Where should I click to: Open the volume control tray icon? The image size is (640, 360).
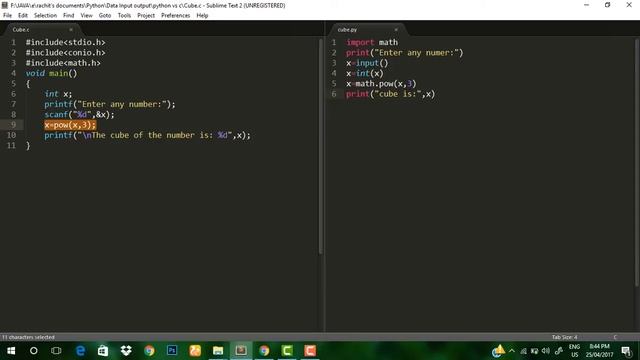546,351
